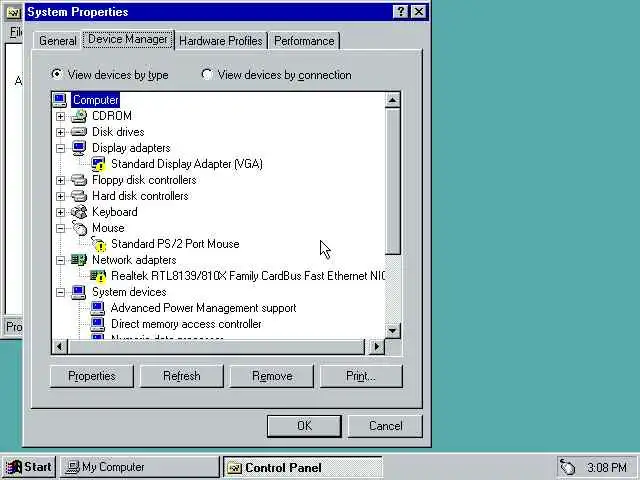Select Standard Display Adapter (VGA) entry
This screenshot has height=480, width=640.
pos(187,164)
